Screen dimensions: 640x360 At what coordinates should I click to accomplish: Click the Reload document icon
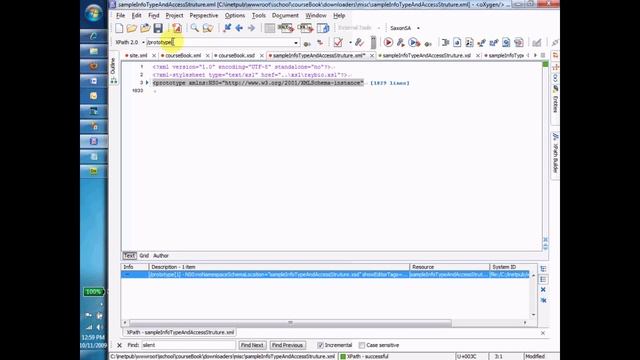coord(177,28)
